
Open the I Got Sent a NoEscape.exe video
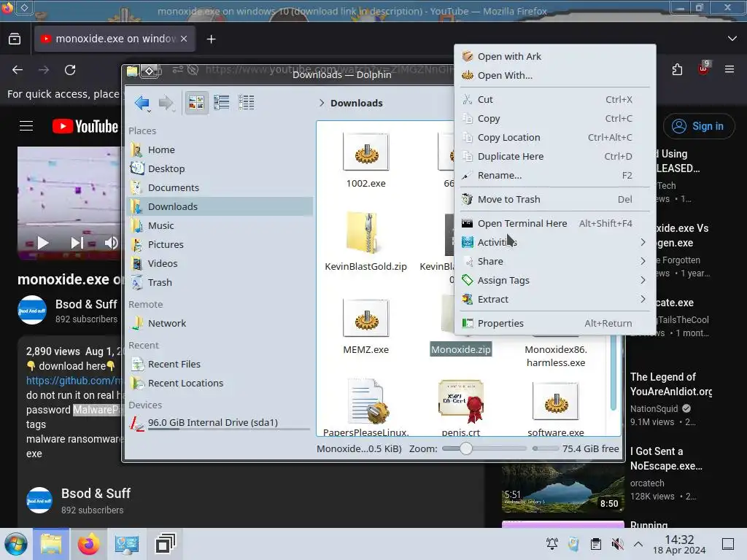(666, 459)
